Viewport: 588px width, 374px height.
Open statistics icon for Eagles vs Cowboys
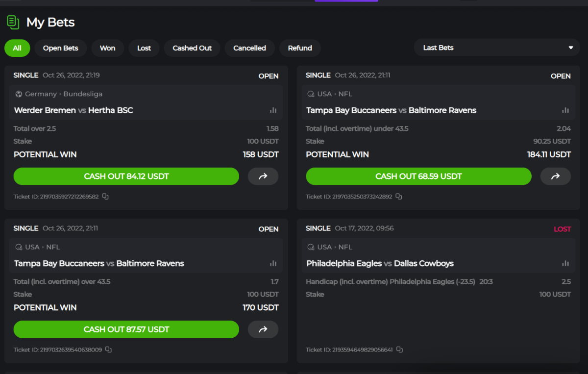[x=565, y=263]
